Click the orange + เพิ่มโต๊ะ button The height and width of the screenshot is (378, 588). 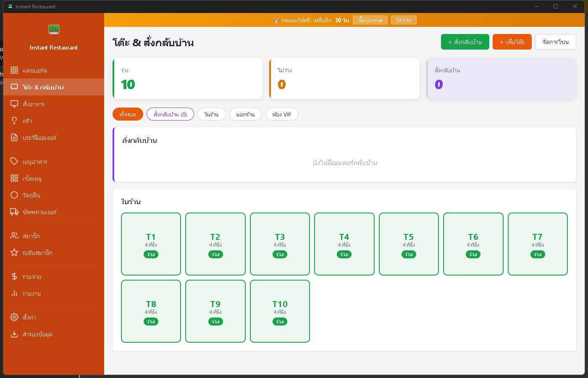[x=512, y=42]
